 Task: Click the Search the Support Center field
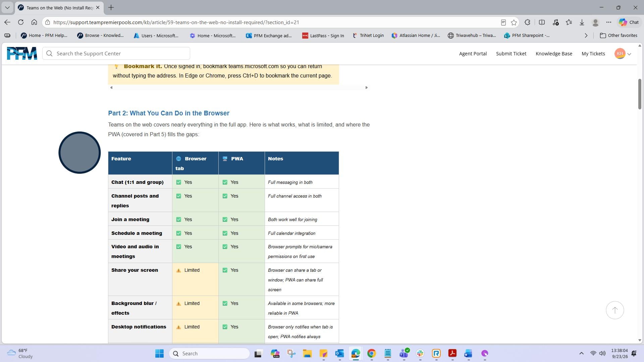pyautogui.click(x=116, y=53)
